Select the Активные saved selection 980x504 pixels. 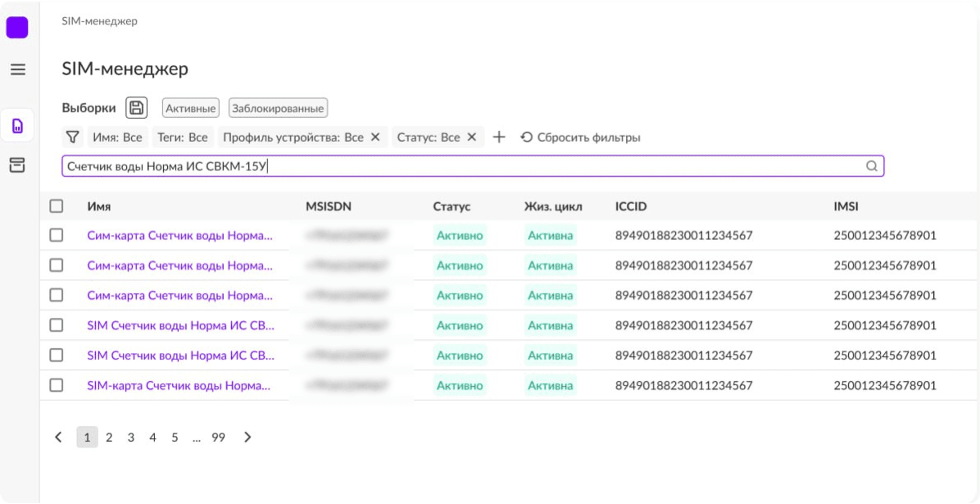pos(191,108)
